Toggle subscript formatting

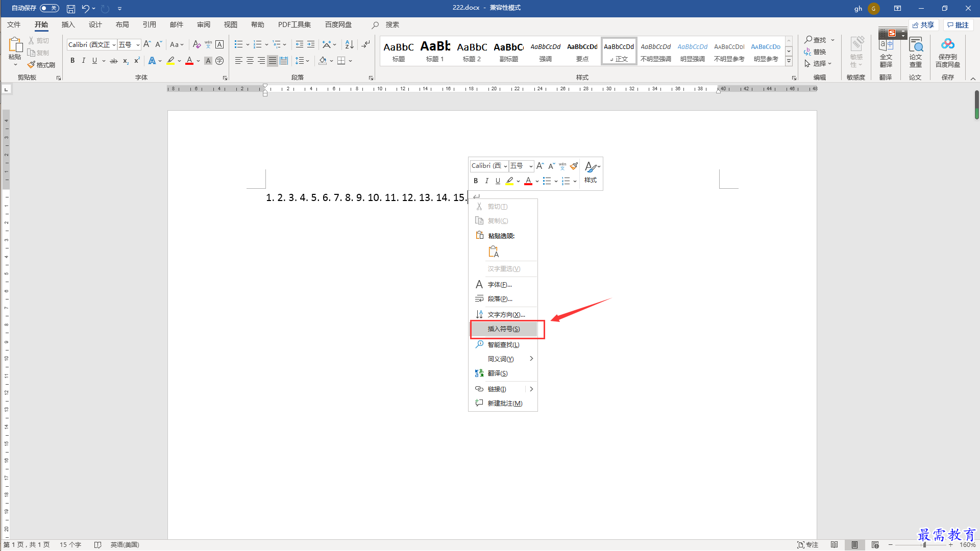(126, 61)
